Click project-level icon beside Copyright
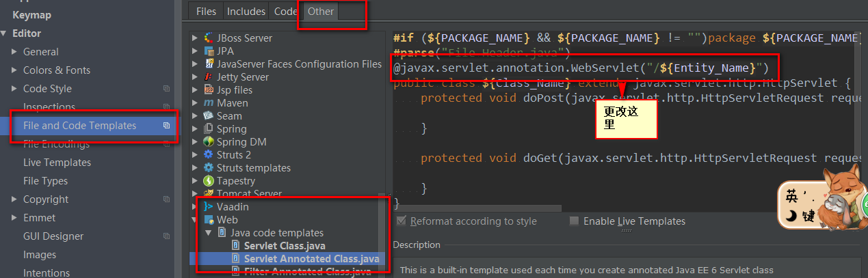The height and width of the screenshot is (278, 868). click(166, 199)
